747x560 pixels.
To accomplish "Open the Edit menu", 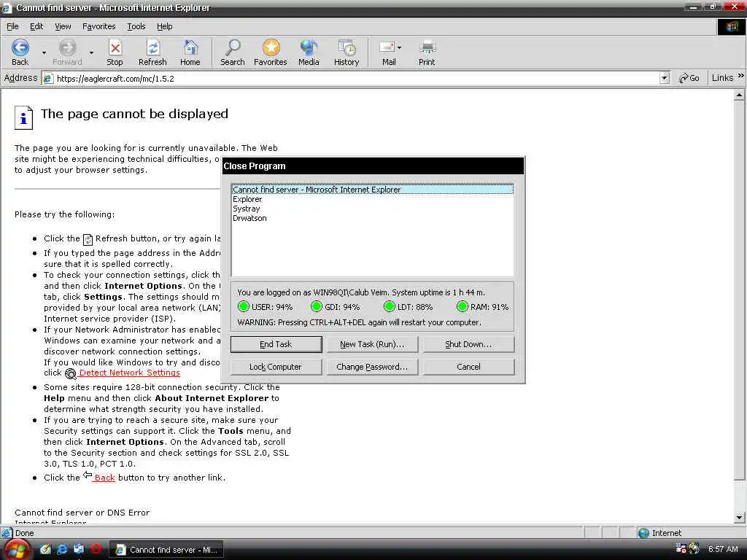I will pos(36,27).
